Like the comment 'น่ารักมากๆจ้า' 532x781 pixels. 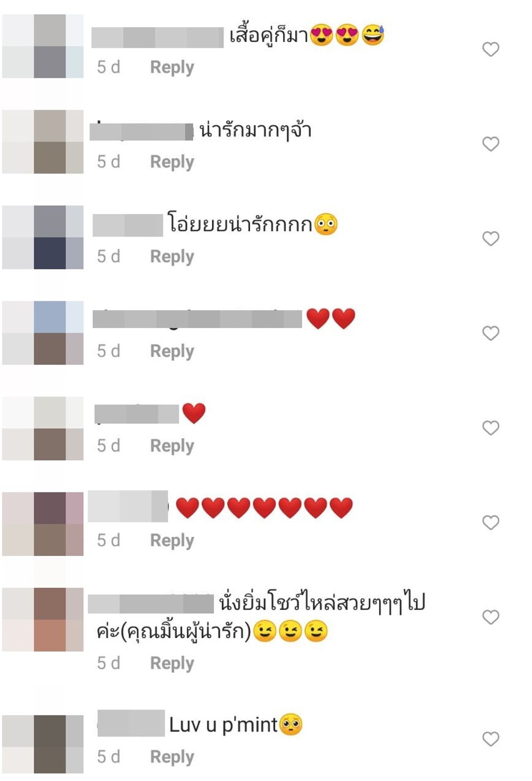click(491, 144)
